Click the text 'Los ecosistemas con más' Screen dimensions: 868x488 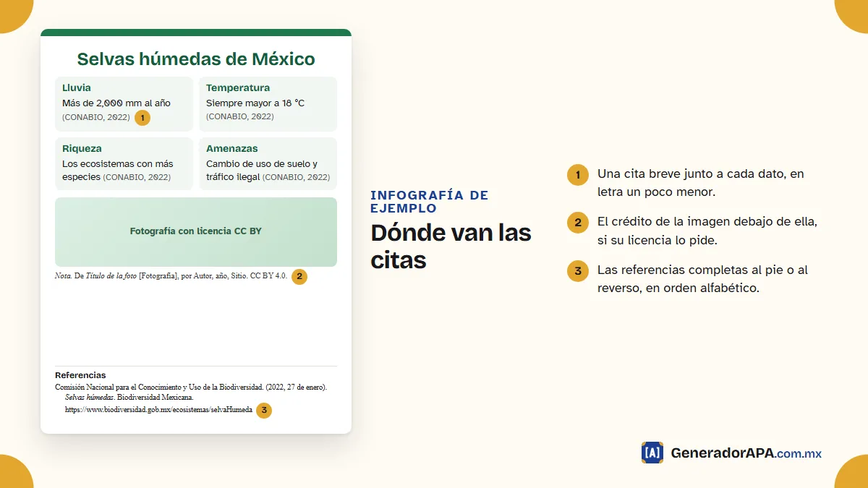point(118,163)
